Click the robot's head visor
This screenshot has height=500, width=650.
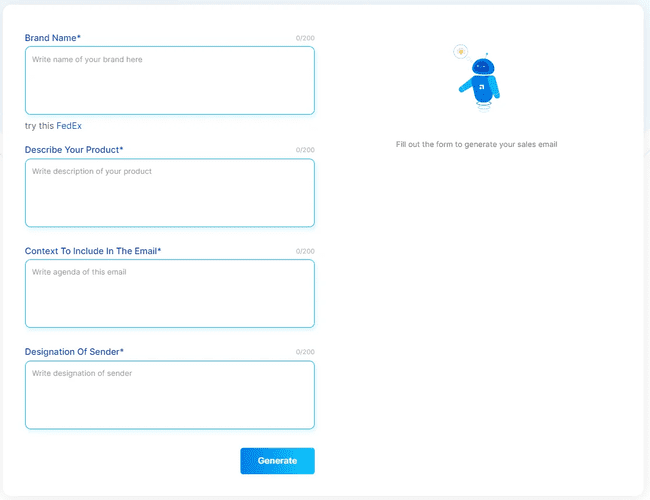[485, 68]
